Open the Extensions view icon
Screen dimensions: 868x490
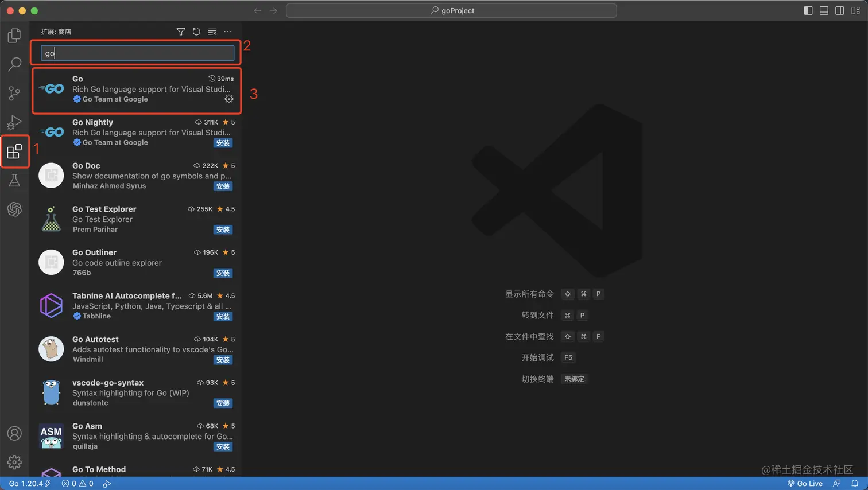[14, 151]
